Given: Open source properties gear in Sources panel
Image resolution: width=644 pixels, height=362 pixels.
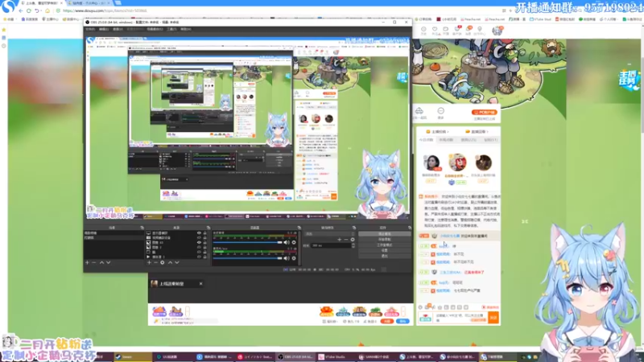Looking at the screenshot, I should 163,262.
